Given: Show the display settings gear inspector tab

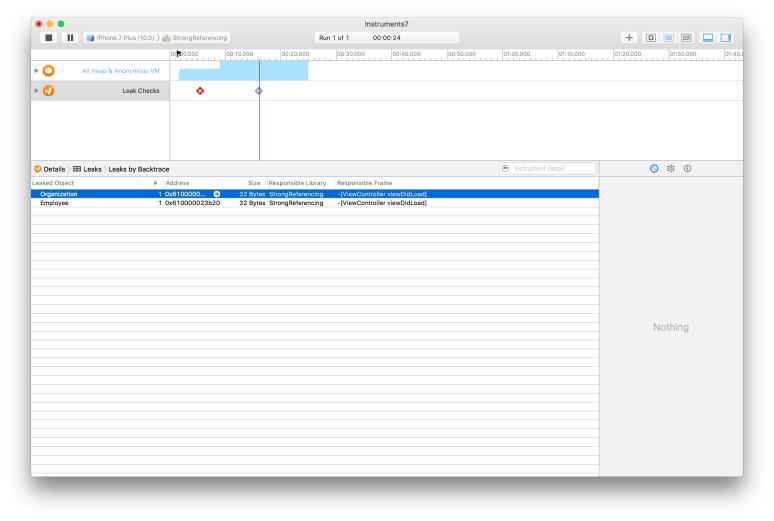Looking at the screenshot, I should click(671, 168).
